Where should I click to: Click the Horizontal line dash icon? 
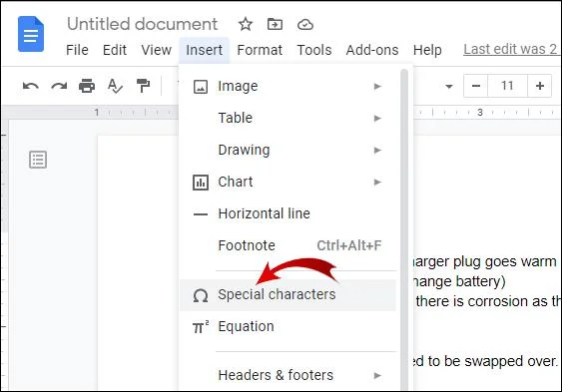click(201, 214)
